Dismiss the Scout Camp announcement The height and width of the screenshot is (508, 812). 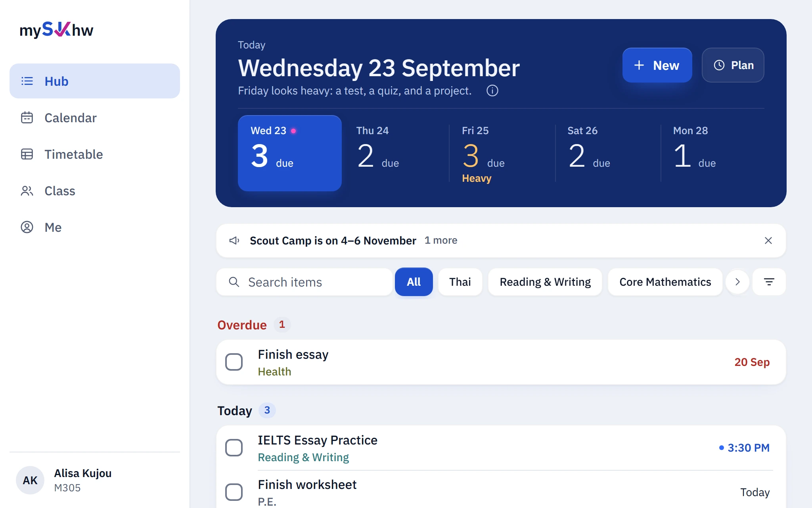(x=768, y=241)
